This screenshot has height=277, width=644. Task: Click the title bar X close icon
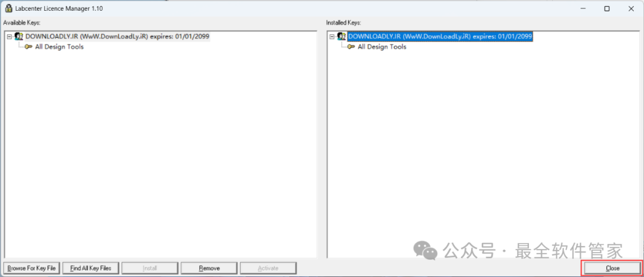click(x=631, y=8)
